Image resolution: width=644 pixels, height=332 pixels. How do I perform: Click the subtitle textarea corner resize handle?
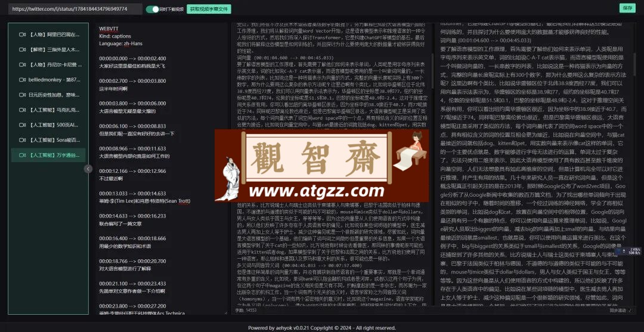[x=226, y=313]
